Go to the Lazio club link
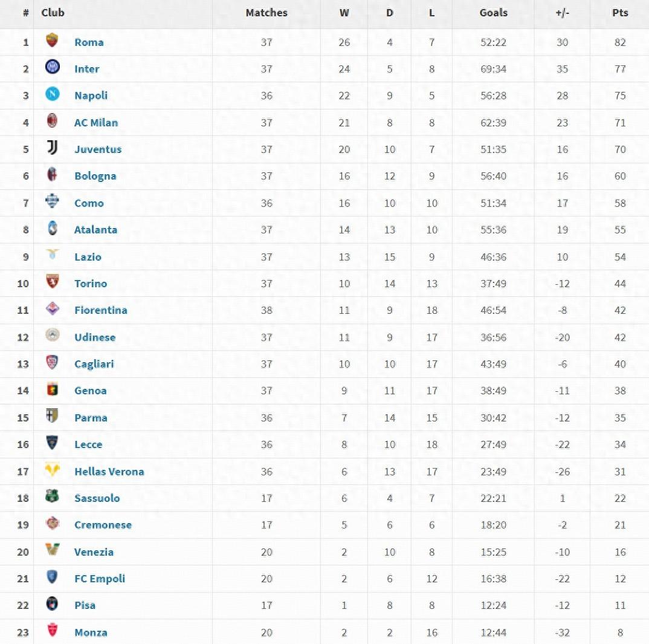 [88, 257]
